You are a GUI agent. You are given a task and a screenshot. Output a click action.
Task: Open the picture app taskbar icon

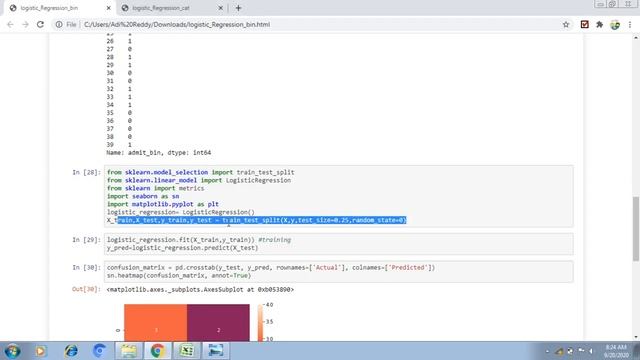point(216,351)
